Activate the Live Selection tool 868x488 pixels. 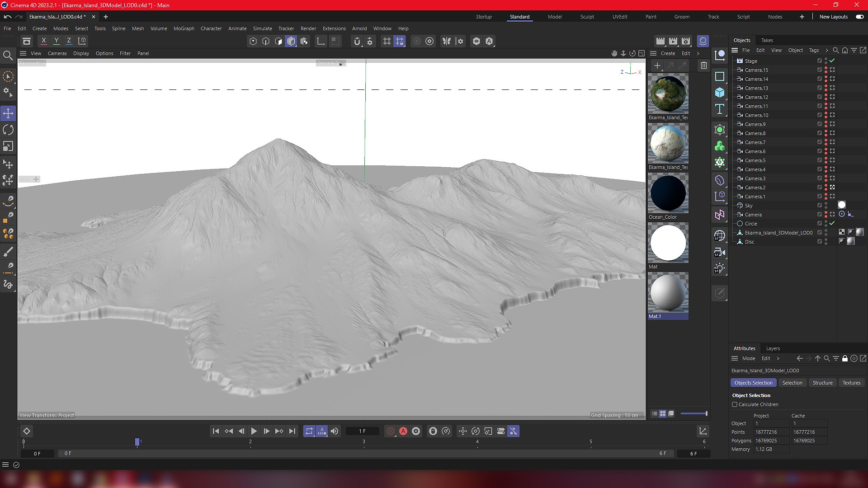click(8, 76)
